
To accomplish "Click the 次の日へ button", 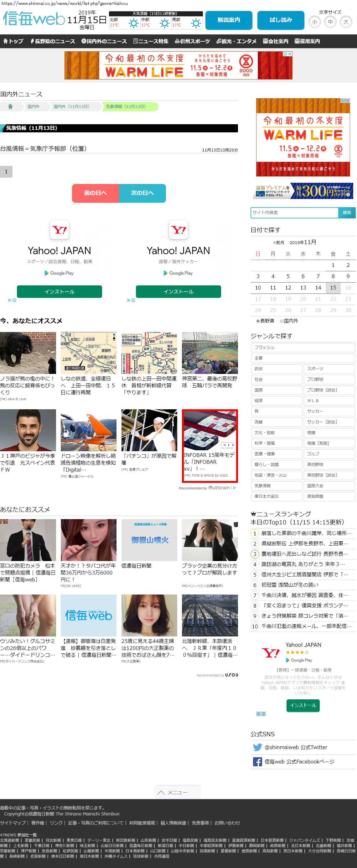I will pos(142,193).
